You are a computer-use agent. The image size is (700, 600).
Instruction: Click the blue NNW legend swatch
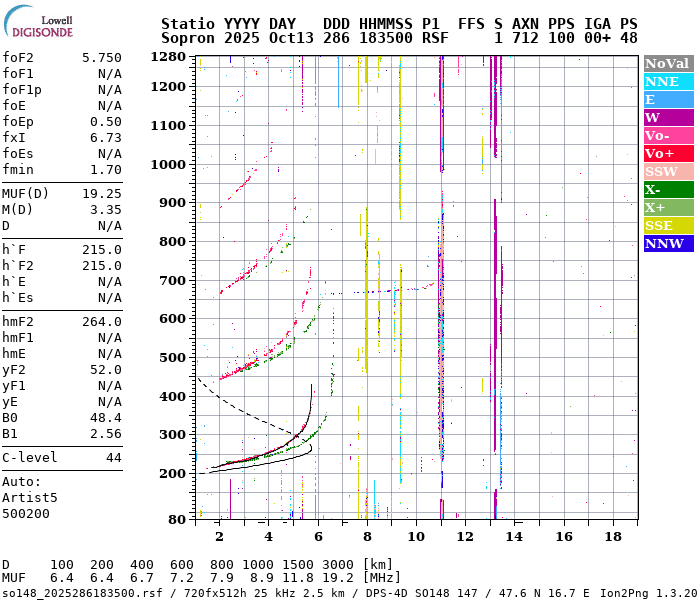668,244
